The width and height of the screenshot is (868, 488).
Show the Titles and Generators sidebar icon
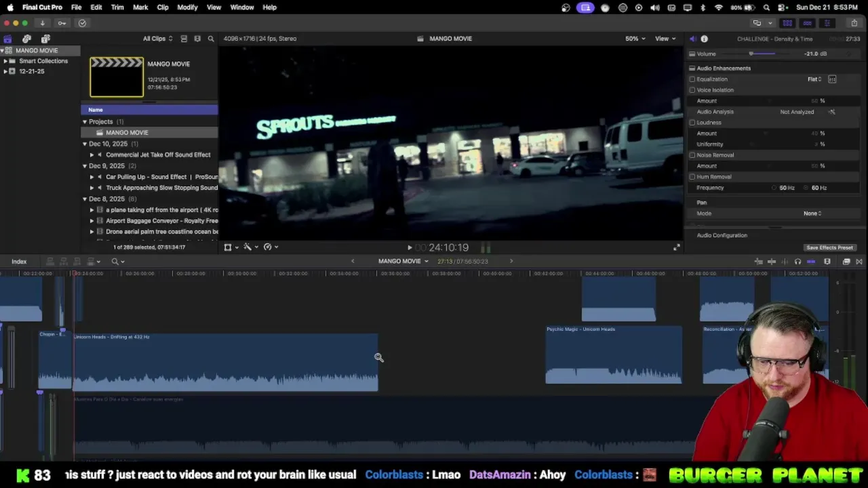click(45, 39)
